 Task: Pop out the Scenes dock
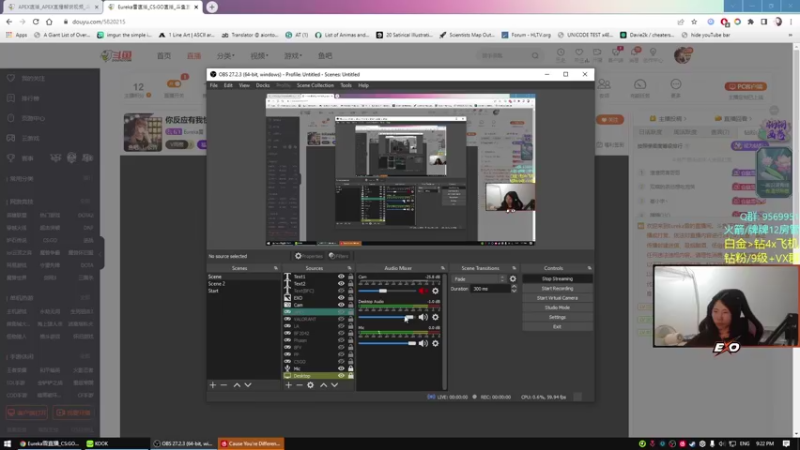click(x=276, y=268)
